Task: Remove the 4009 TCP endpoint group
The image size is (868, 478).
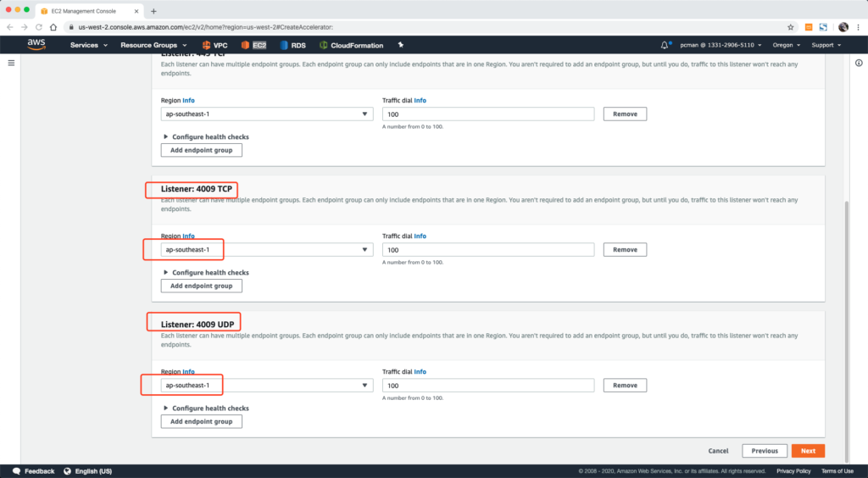Action: 625,250
